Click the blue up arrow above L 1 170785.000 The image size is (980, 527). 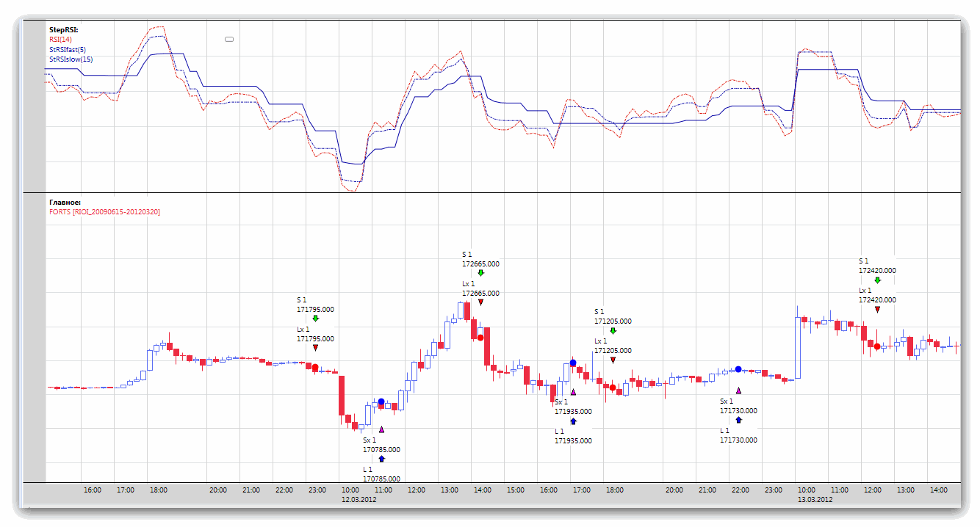(x=381, y=459)
